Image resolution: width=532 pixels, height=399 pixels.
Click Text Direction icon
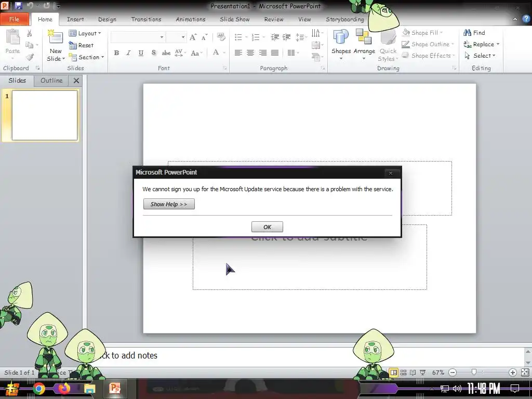(x=317, y=33)
